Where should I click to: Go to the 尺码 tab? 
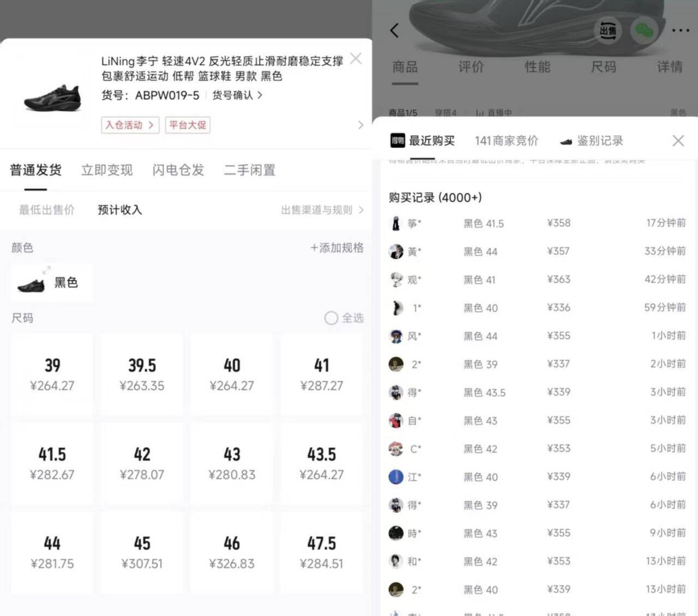point(604,67)
